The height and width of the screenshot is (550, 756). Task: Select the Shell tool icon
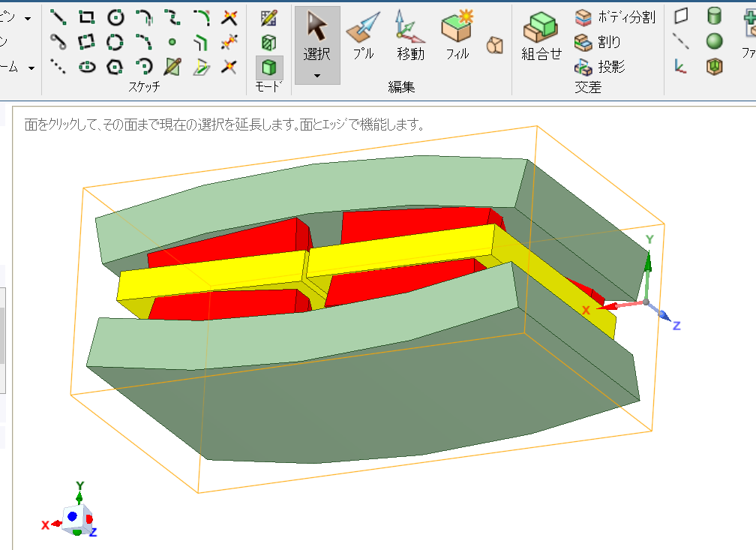click(714, 66)
